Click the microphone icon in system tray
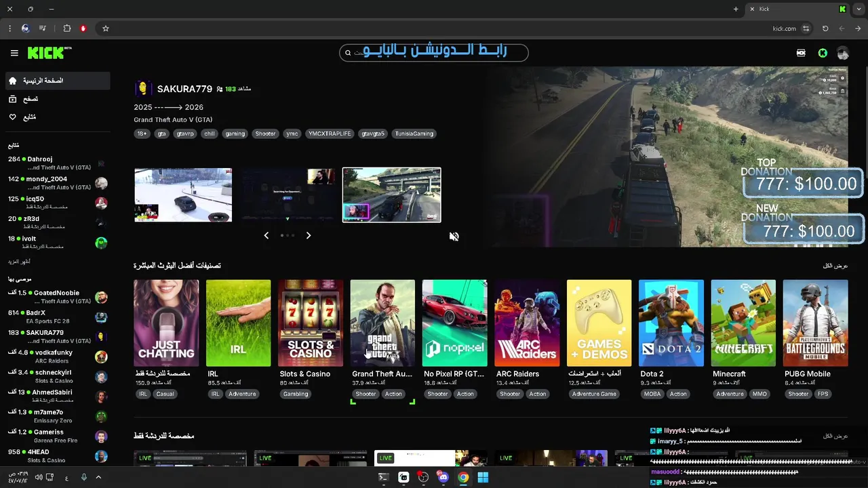Screen dimensions: 868x488 (84, 477)
